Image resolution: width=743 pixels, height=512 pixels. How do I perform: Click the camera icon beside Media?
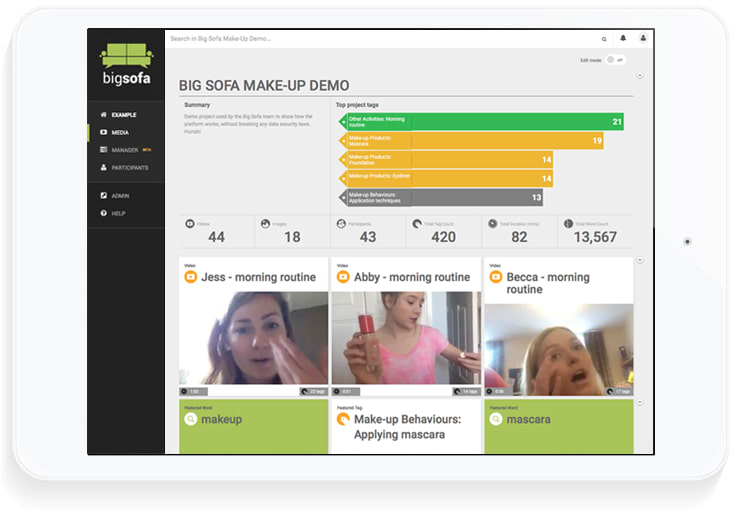click(x=103, y=132)
